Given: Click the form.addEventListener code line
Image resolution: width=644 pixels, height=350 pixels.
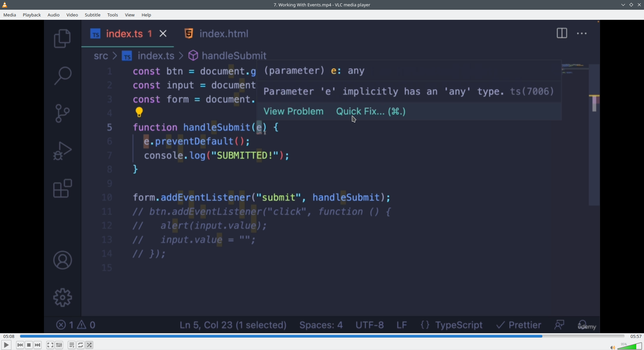Looking at the screenshot, I should 262,198.
